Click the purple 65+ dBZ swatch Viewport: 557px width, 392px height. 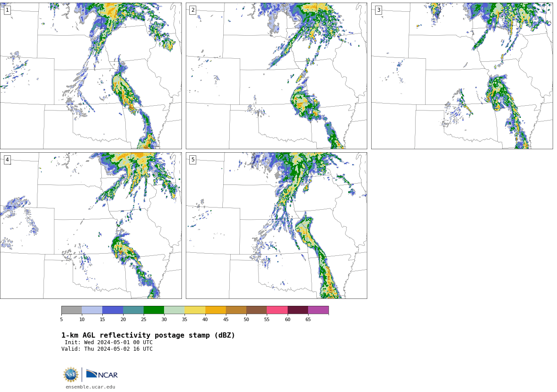point(318,310)
